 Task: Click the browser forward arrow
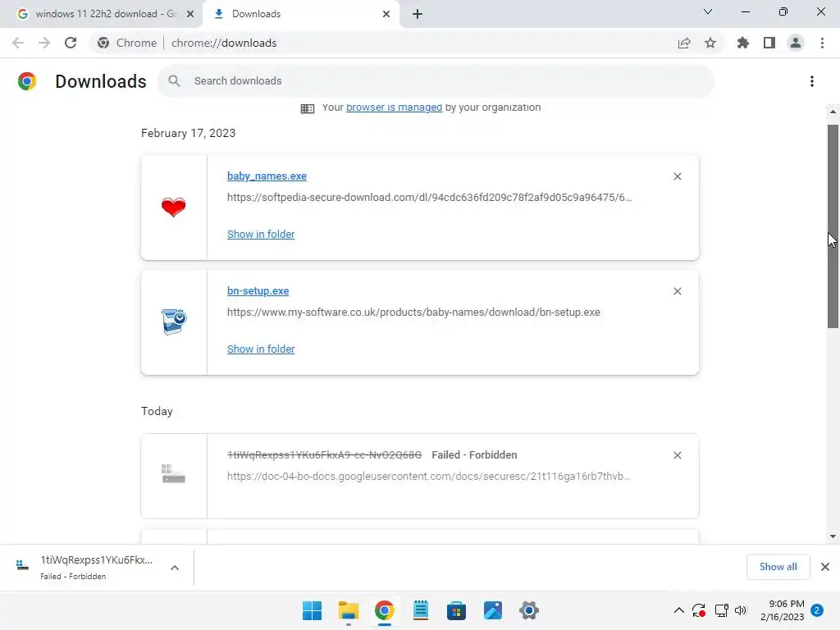tap(44, 43)
